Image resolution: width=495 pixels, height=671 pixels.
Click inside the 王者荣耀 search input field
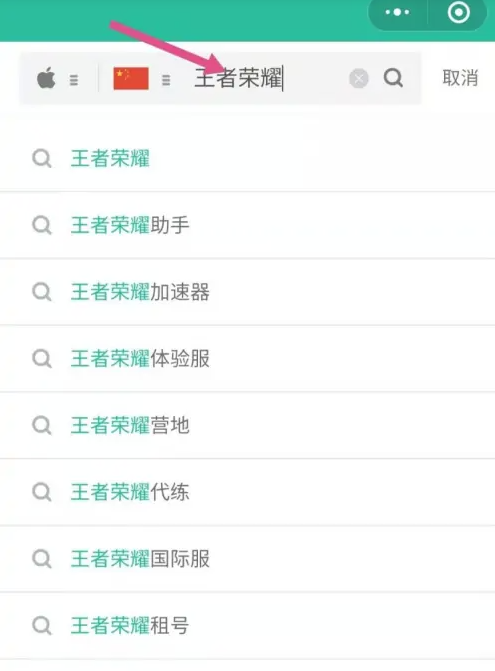[270, 79]
